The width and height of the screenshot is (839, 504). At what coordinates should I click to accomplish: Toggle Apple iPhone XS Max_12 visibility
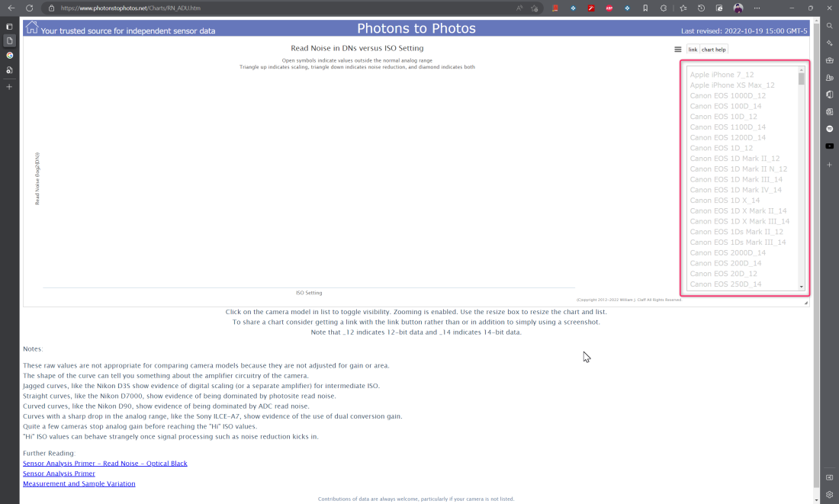pyautogui.click(x=732, y=85)
